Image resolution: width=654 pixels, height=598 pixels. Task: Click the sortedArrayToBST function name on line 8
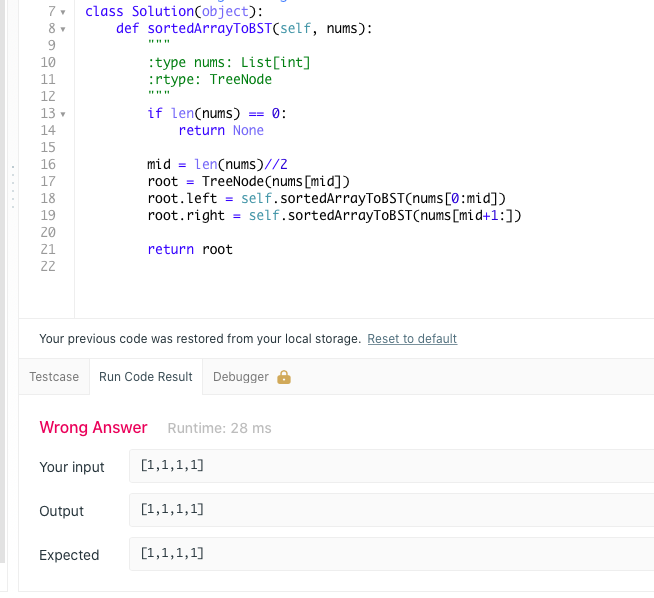[209, 29]
